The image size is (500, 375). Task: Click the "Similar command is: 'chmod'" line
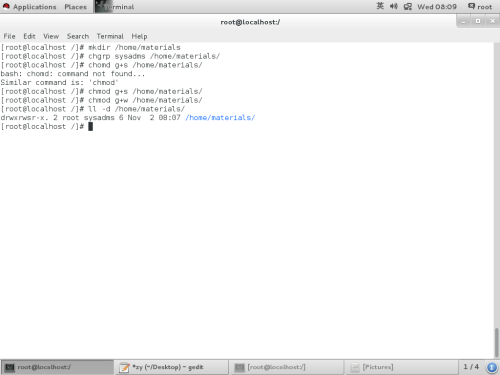click(x=59, y=82)
